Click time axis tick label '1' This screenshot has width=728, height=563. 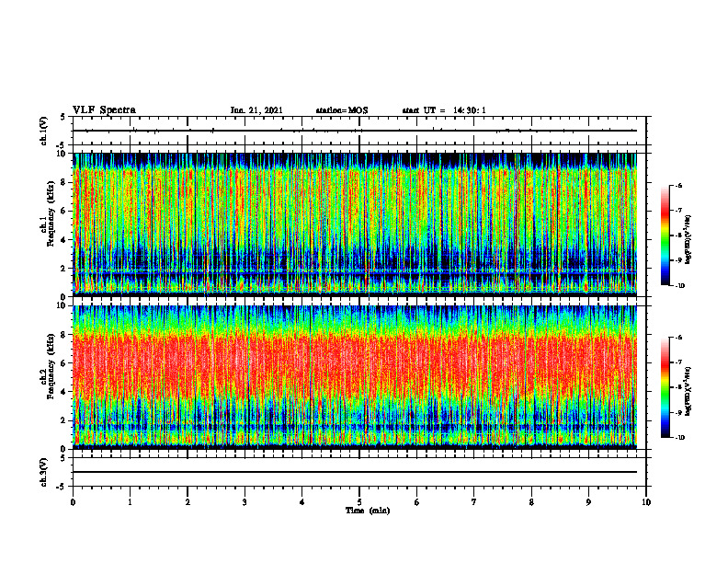[130, 502]
